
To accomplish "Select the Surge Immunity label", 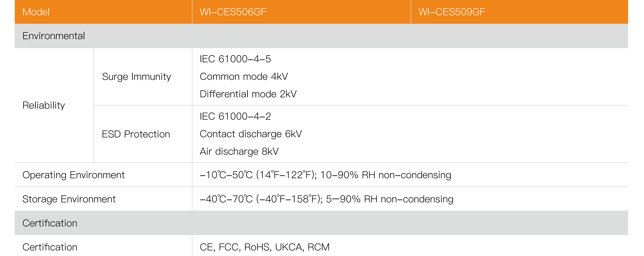I will [x=136, y=76].
